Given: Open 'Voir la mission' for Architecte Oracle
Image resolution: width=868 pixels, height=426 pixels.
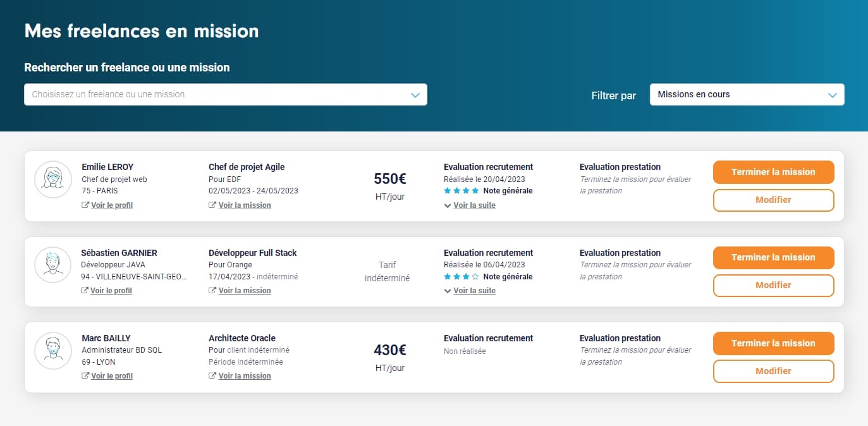Looking at the screenshot, I should [245, 376].
